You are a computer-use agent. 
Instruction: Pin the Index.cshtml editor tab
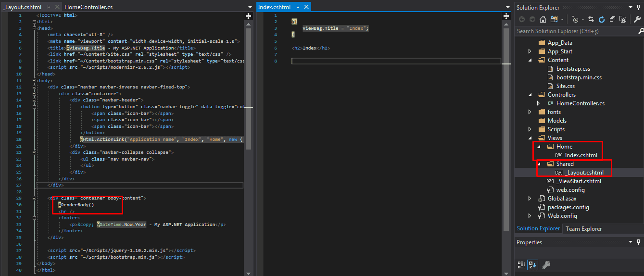[297, 7]
